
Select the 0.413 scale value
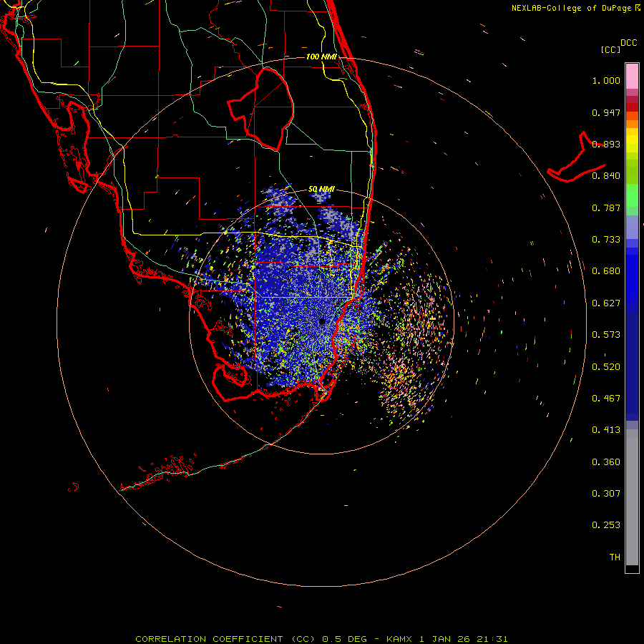(x=606, y=430)
